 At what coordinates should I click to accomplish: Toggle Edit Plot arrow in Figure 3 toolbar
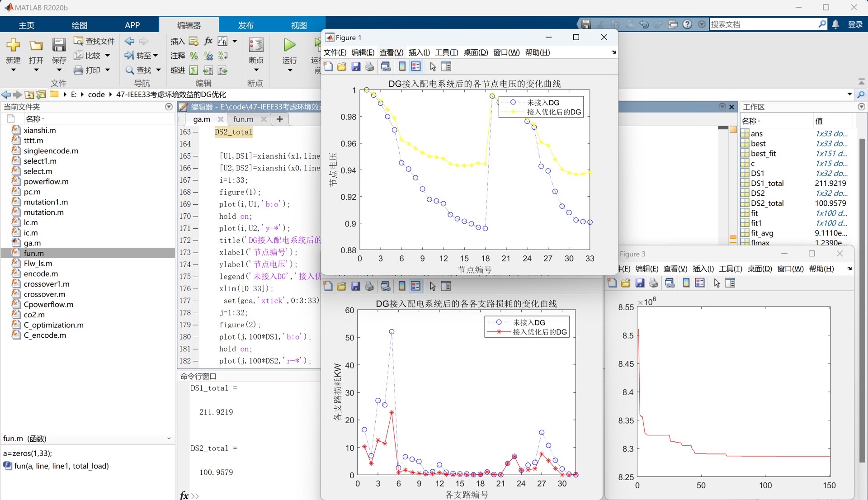[717, 283]
